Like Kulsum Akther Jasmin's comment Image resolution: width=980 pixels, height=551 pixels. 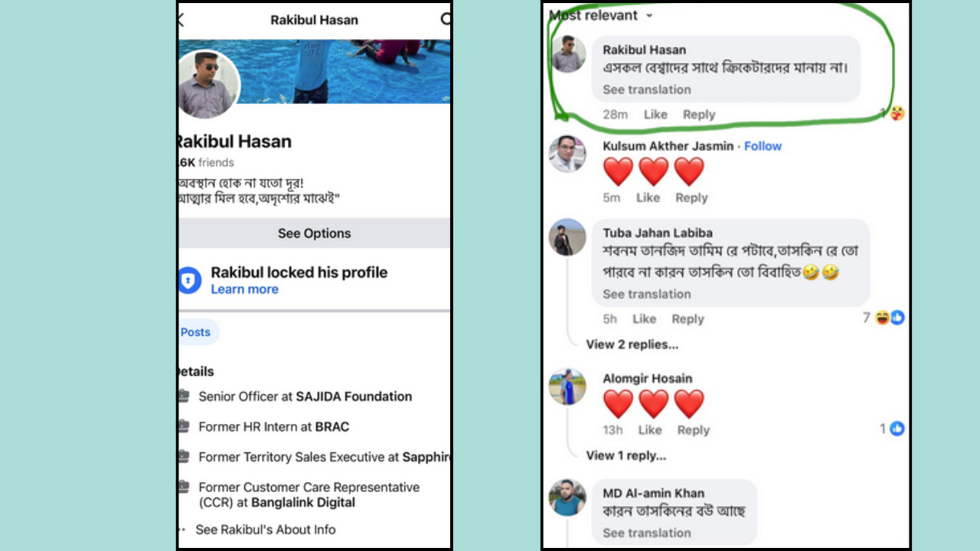[648, 197]
